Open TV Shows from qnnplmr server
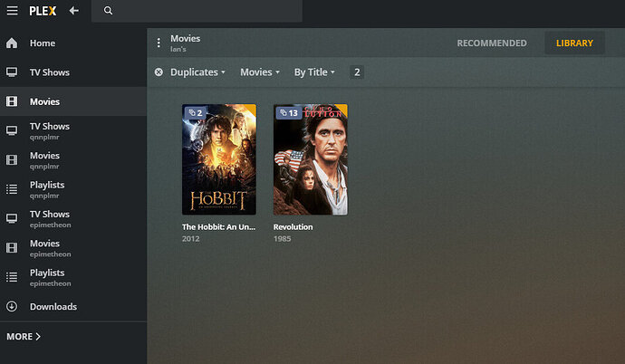Image resolution: width=625 pixels, height=364 pixels. pyautogui.click(x=73, y=130)
